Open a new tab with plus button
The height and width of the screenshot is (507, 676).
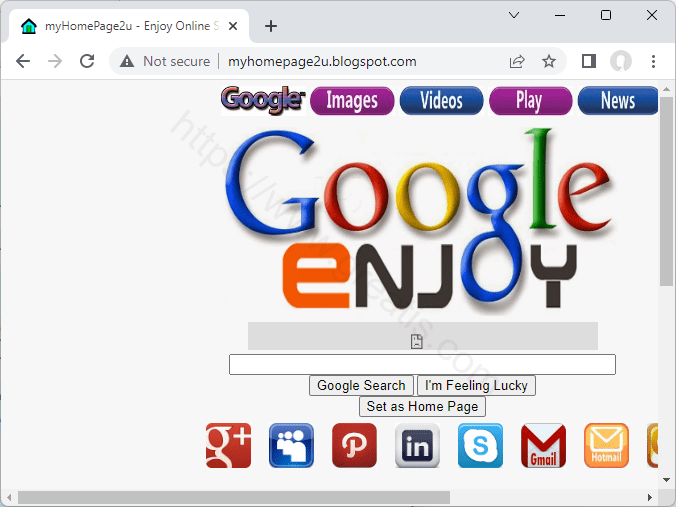[271, 26]
